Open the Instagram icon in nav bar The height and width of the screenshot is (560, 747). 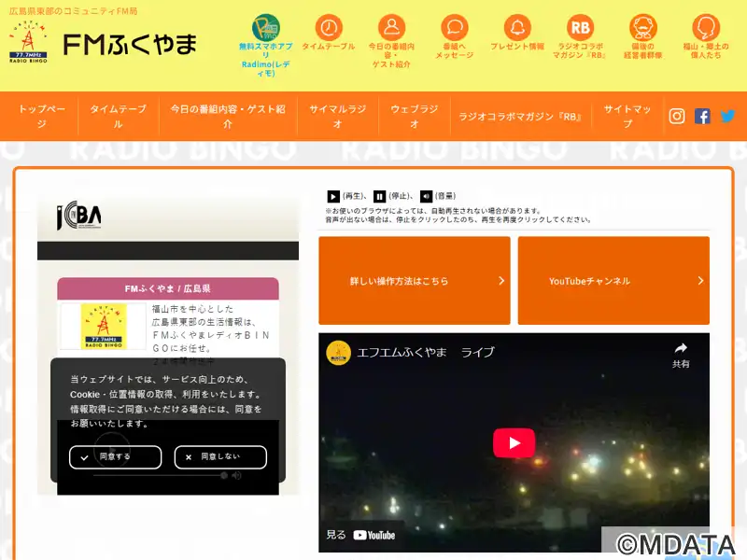pyautogui.click(x=676, y=116)
